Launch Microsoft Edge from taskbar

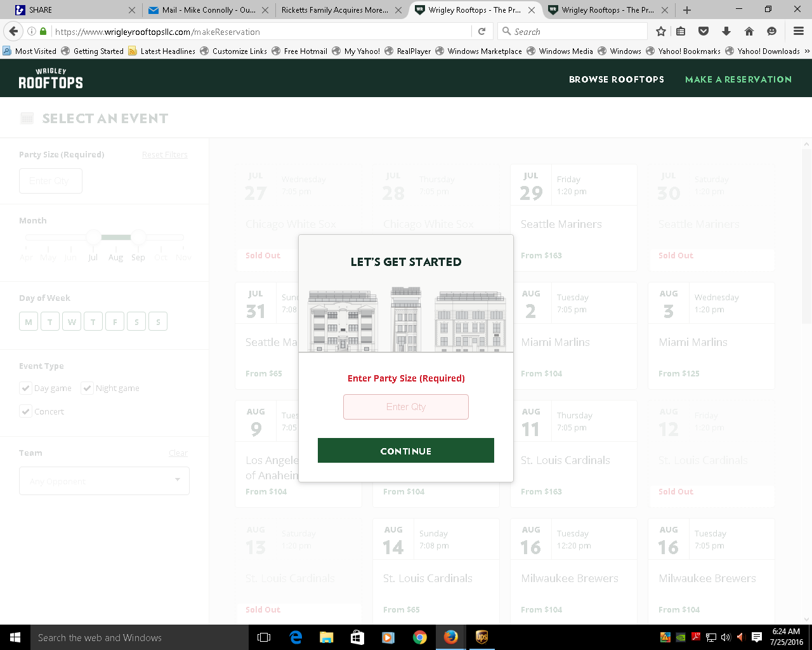(x=296, y=637)
